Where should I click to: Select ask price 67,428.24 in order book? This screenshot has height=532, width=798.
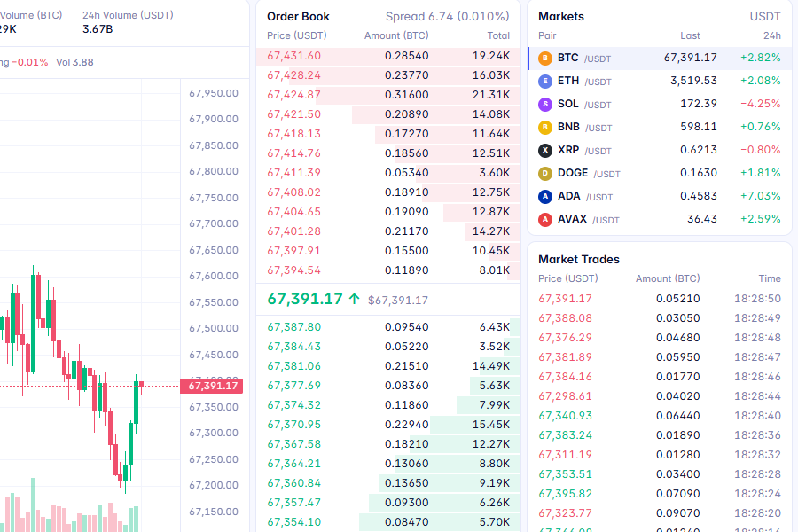pyautogui.click(x=293, y=75)
